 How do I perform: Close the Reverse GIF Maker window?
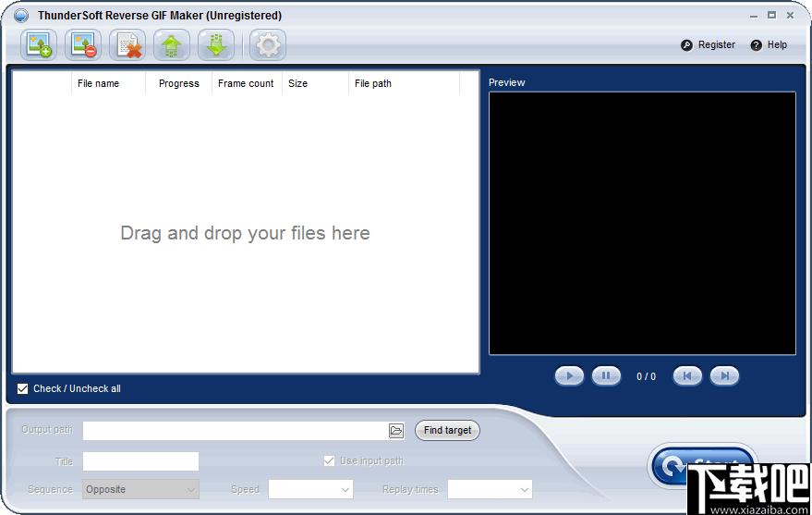(x=790, y=16)
